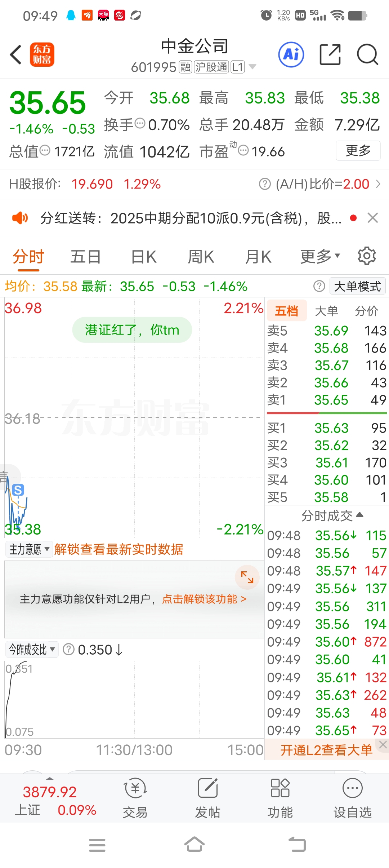389x868 pixels.
Task: Tap H股报价 19.690 row
Action: pos(85,184)
